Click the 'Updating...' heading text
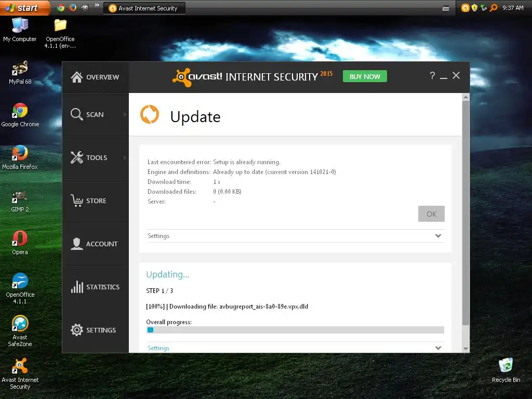 168,274
